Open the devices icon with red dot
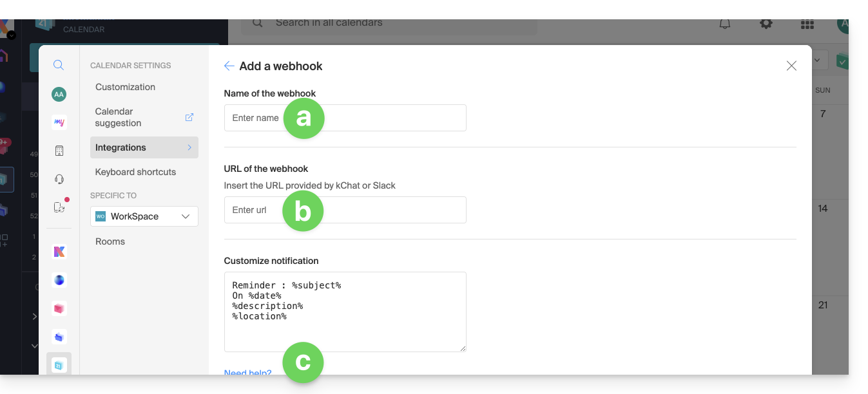The image size is (868, 394). [59, 207]
